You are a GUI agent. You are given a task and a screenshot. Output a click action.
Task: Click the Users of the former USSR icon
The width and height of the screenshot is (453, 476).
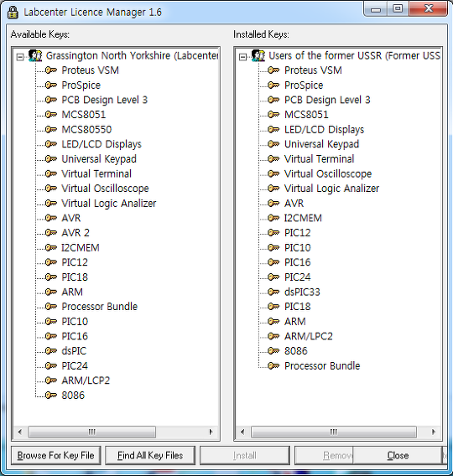click(258, 56)
